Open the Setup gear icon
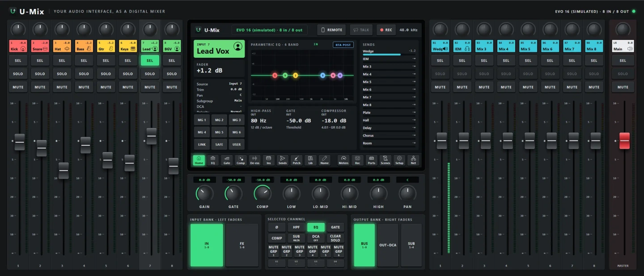 coord(399,160)
